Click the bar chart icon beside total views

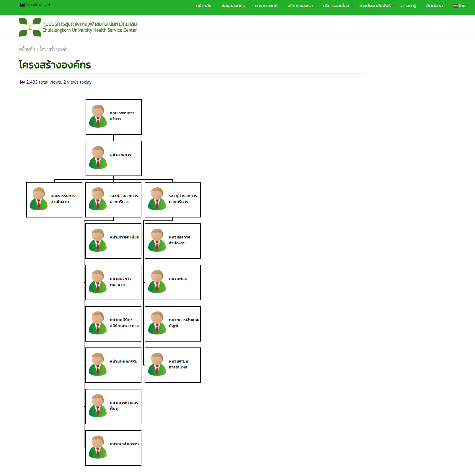pos(22,82)
